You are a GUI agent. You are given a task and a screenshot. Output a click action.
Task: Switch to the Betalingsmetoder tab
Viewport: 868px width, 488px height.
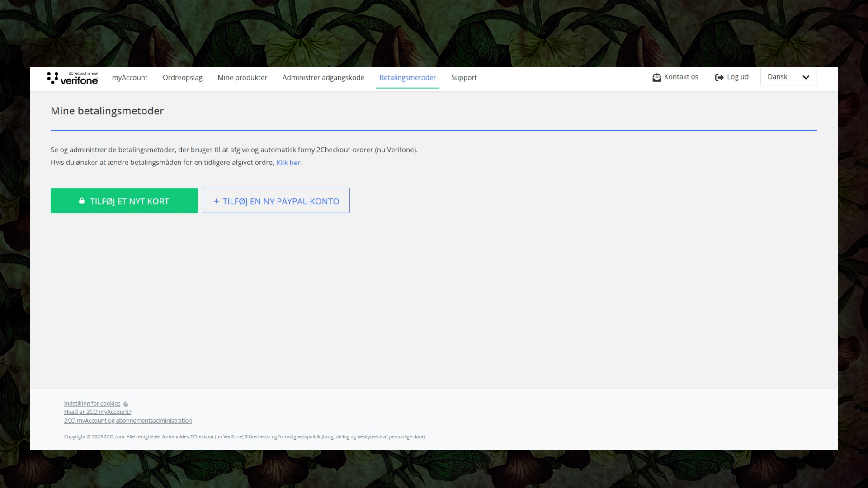tap(407, 78)
